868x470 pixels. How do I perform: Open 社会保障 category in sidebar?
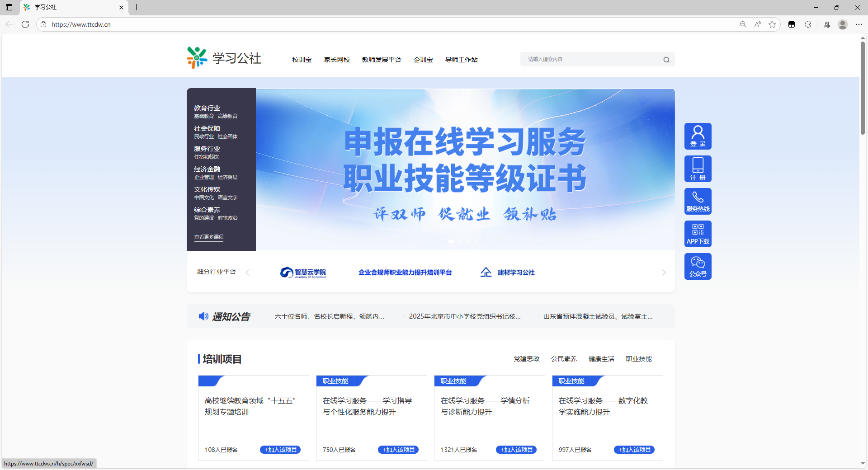pos(207,128)
